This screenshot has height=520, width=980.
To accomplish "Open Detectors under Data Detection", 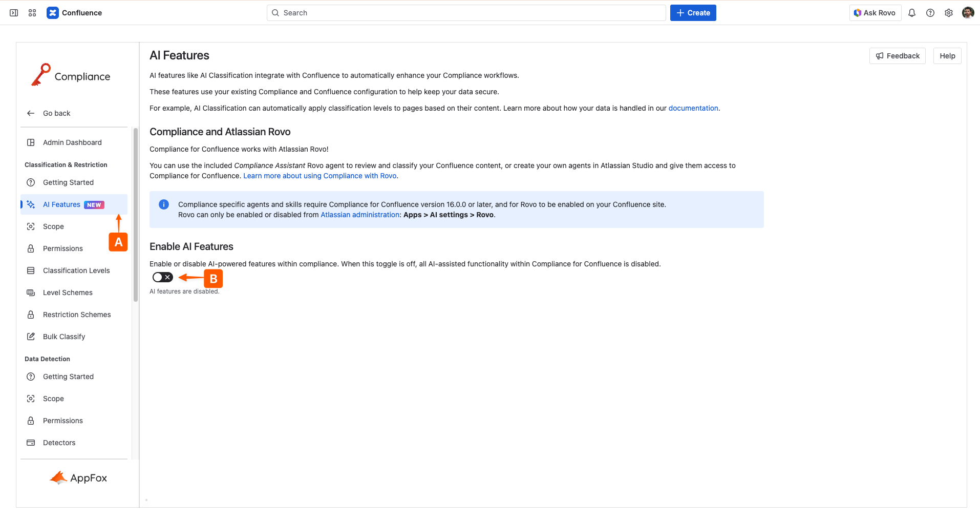I will tap(59, 443).
